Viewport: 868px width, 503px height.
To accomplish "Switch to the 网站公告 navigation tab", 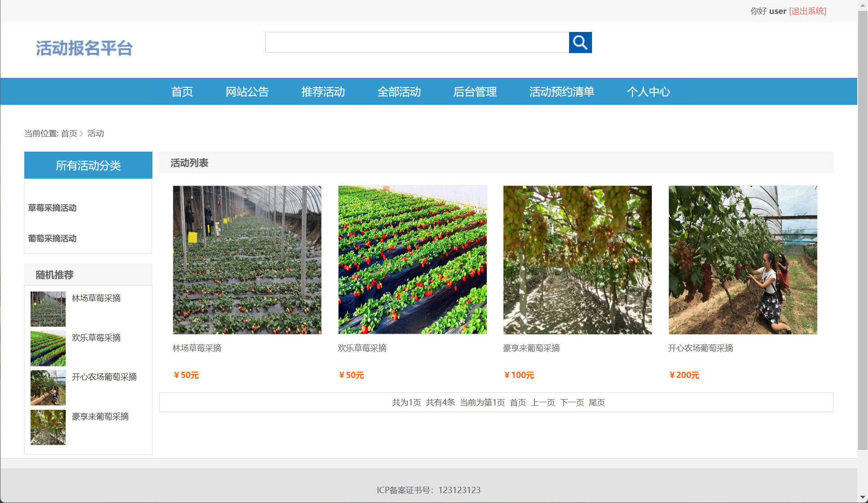I will pyautogui.click(x=247, y=91).
